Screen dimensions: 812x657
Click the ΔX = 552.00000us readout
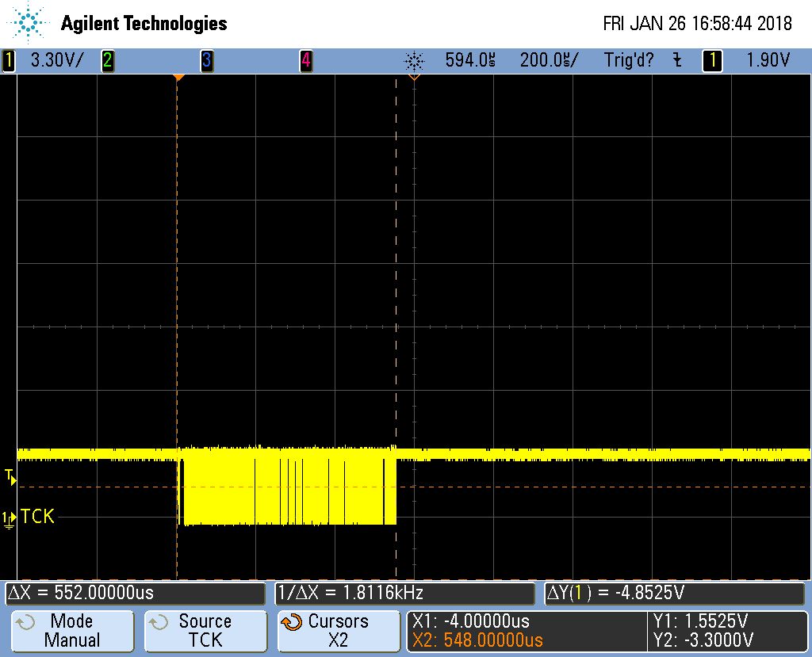tap(136, 593)
